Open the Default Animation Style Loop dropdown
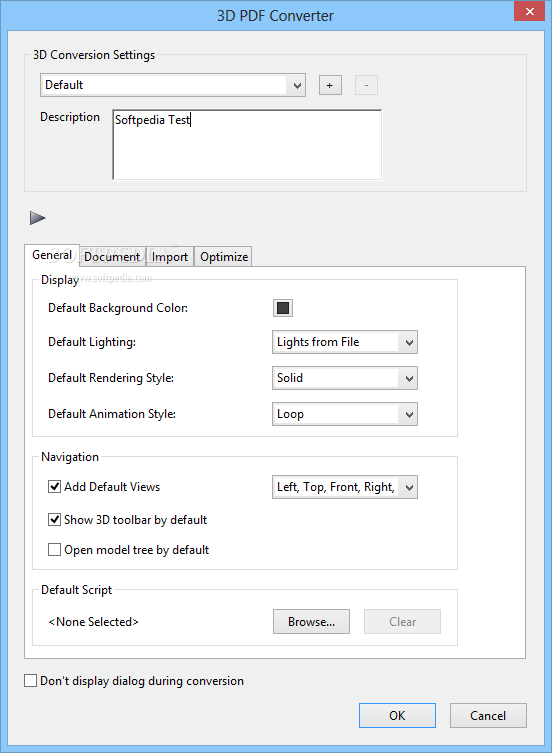The image size is (552, 753). click(344, 414)
